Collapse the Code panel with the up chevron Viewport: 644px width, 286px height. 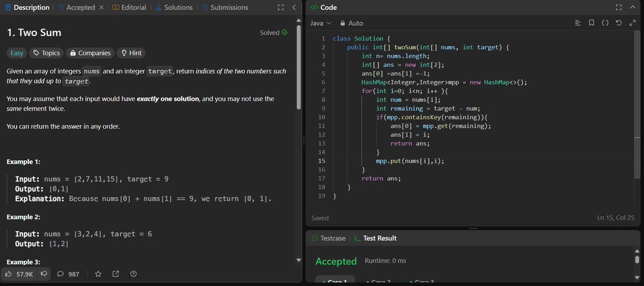(632, 8)
